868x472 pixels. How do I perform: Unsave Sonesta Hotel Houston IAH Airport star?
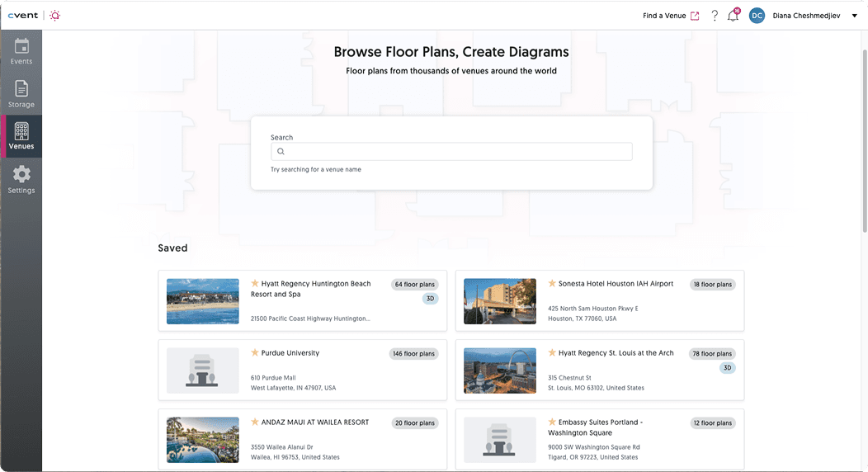coord(552,283)
